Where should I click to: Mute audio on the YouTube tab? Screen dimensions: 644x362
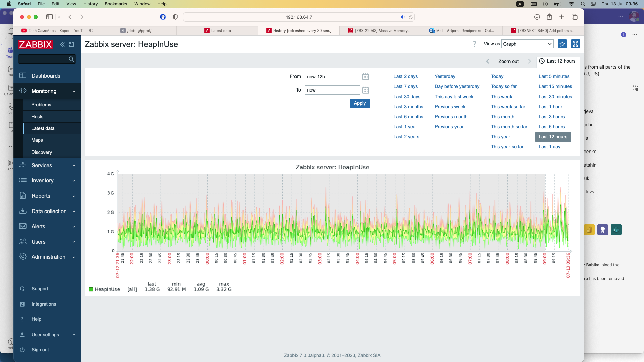(91, 31)
